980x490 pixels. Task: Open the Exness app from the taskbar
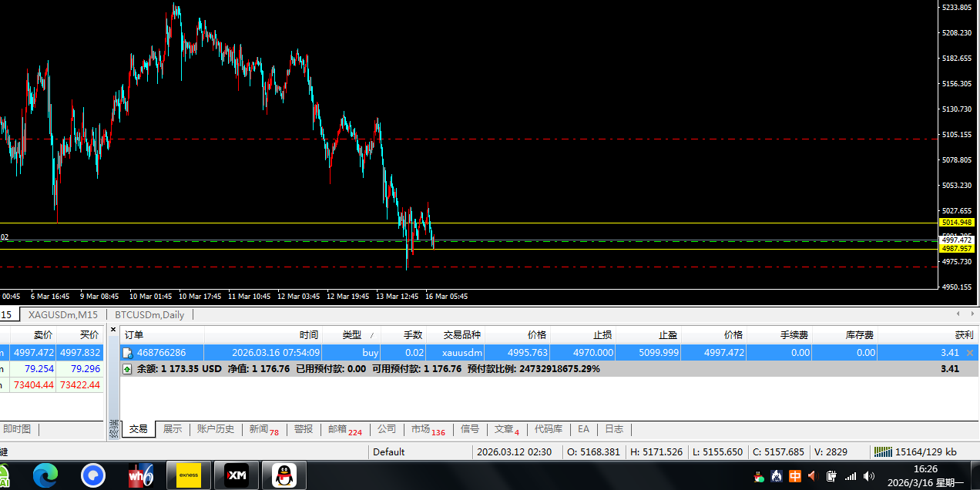point(188,475)
